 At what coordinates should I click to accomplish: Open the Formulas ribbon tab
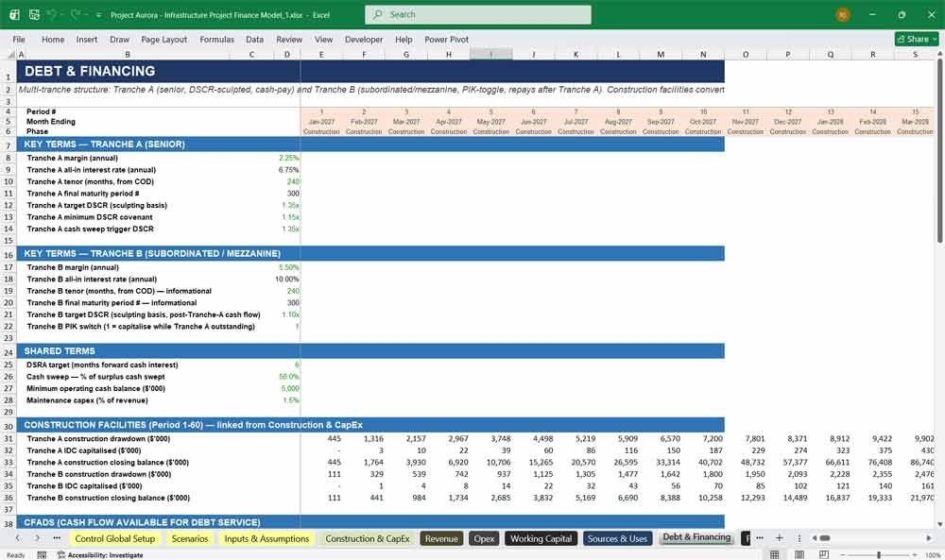[x=217, y=39]
